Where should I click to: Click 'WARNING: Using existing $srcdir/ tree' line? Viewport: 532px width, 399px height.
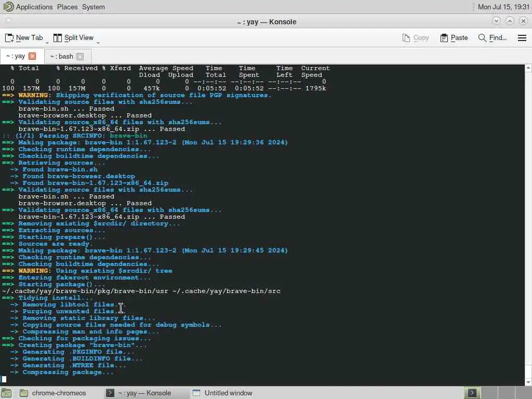87,271
